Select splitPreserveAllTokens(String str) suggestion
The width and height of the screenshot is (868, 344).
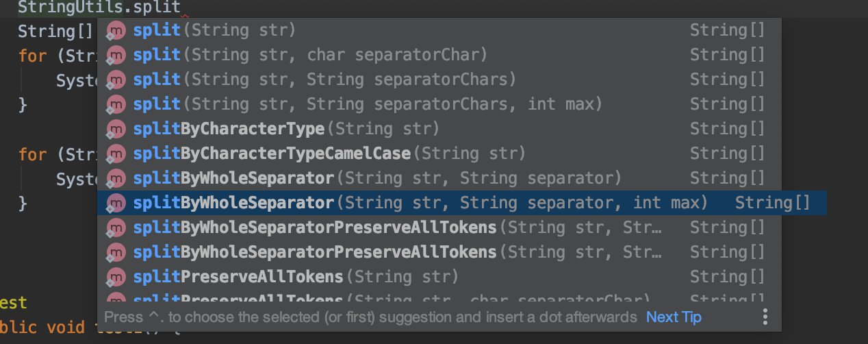click(296, 277)
